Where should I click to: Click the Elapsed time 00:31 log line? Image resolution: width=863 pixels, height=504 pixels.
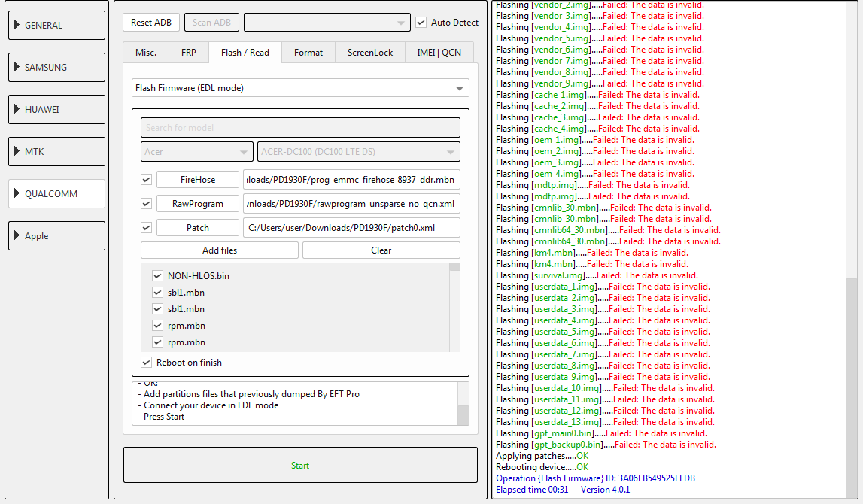pos(563,490)
